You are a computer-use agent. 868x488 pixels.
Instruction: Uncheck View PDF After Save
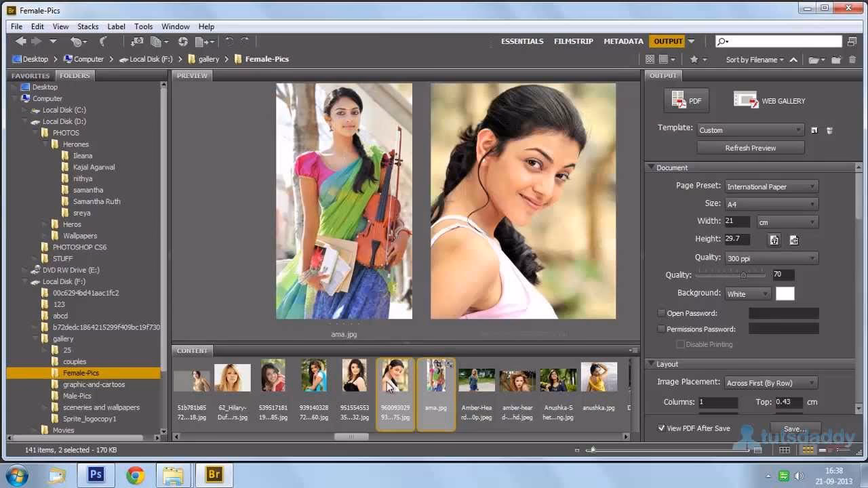coord(662,428)
